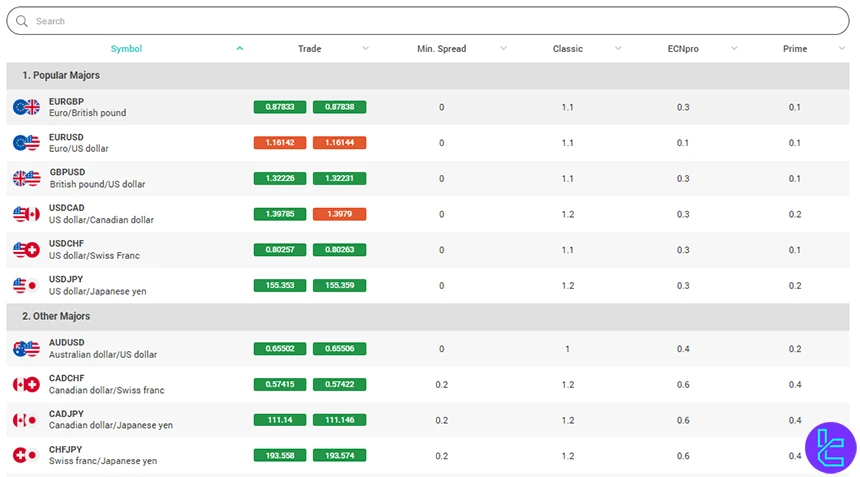The image size is (860, 477).
Task: Click GBPUSD green sell price 1.32226
Action: [280, 178]
